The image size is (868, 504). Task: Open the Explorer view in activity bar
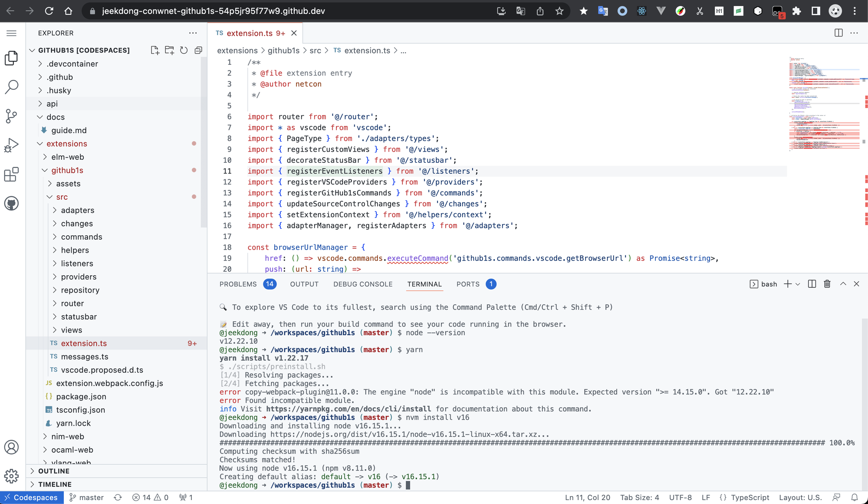click(x=12, y=58)
